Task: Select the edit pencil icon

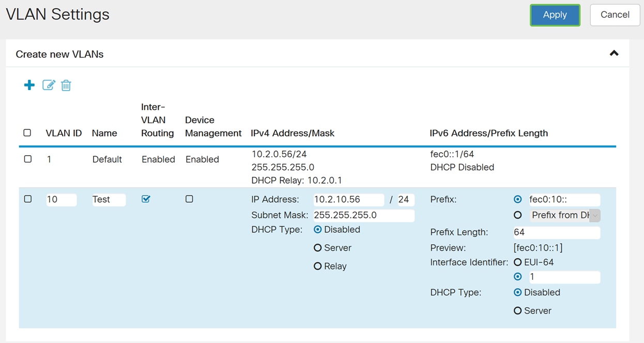Action: 48,85
